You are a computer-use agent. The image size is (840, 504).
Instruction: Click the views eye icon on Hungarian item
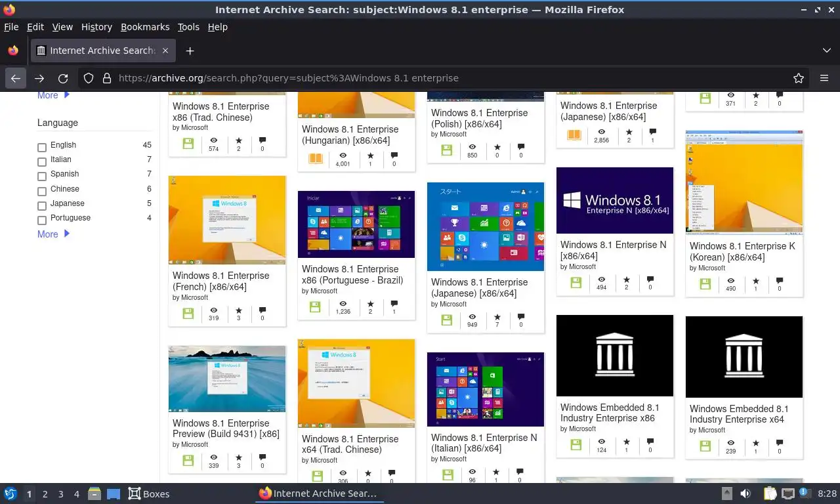pyautogui.click(x=343, y=156)
